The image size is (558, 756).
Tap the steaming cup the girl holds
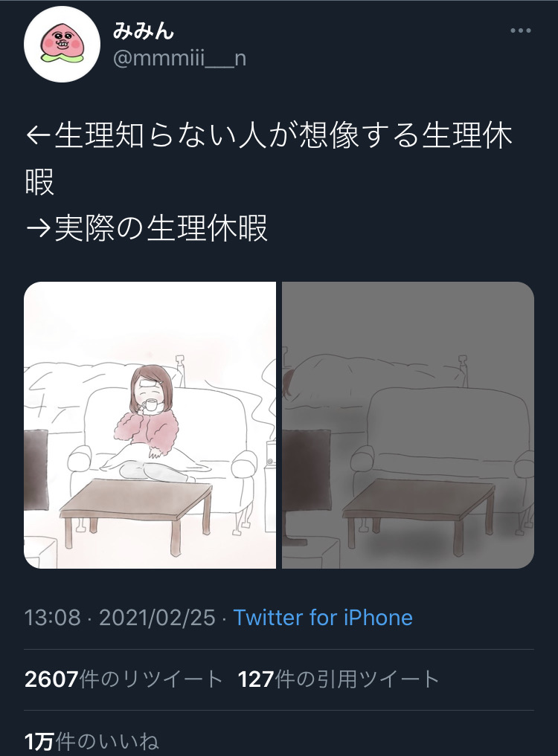(x=151, y=407)
